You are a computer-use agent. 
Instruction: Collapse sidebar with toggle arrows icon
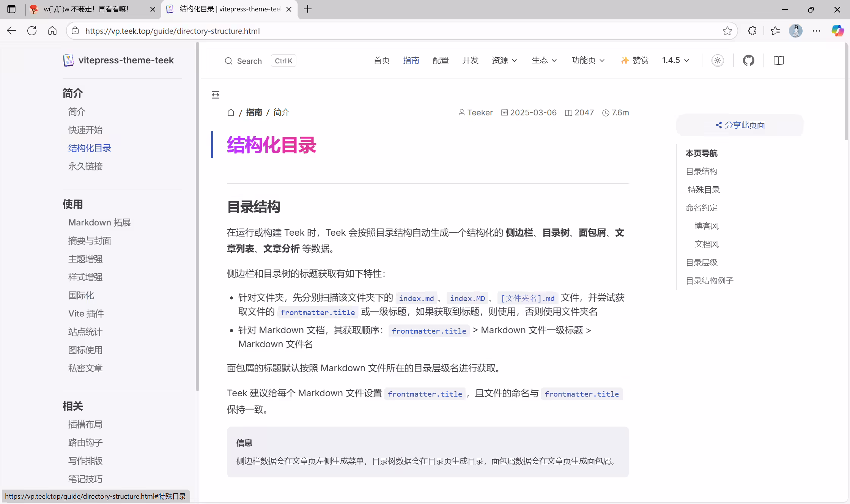tap(216, 94)
